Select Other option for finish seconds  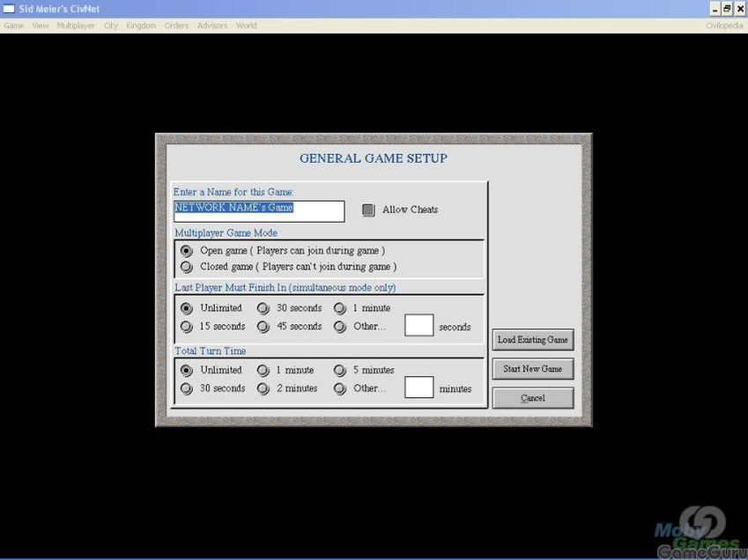(340, 327)
